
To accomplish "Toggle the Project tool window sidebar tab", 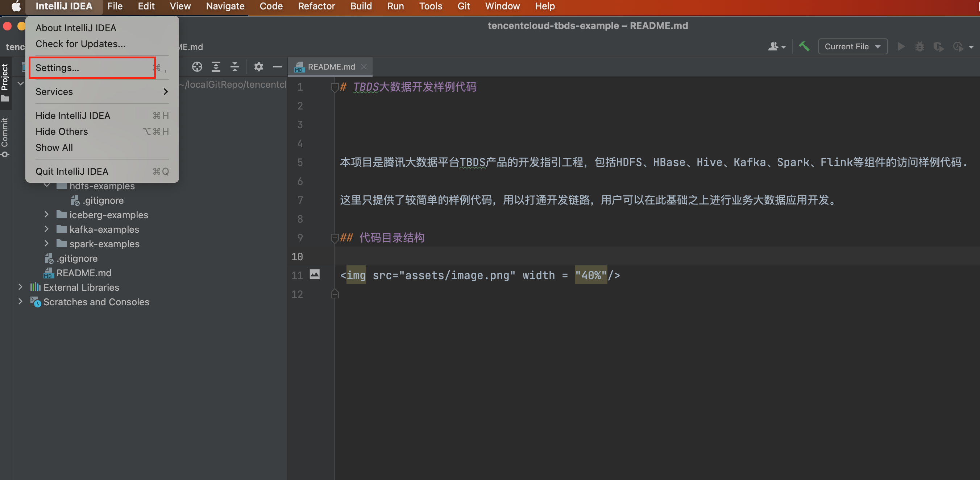I will click(5, 82).
